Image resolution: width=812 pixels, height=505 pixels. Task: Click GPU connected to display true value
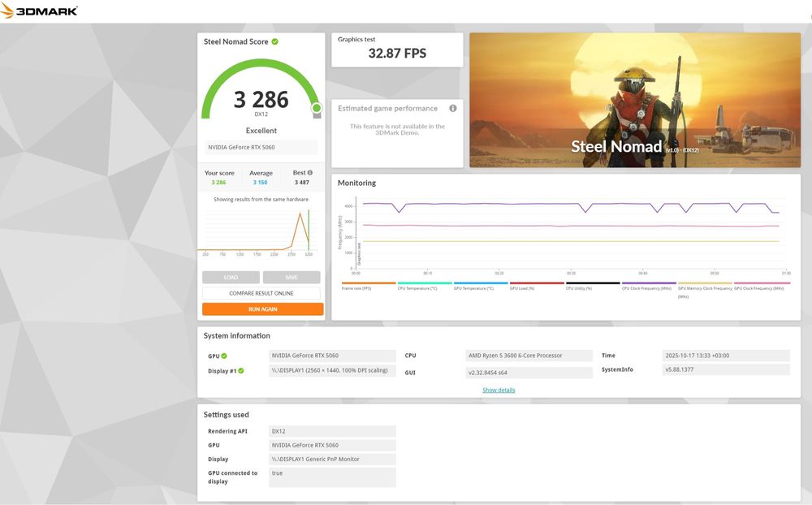[332, 477]
